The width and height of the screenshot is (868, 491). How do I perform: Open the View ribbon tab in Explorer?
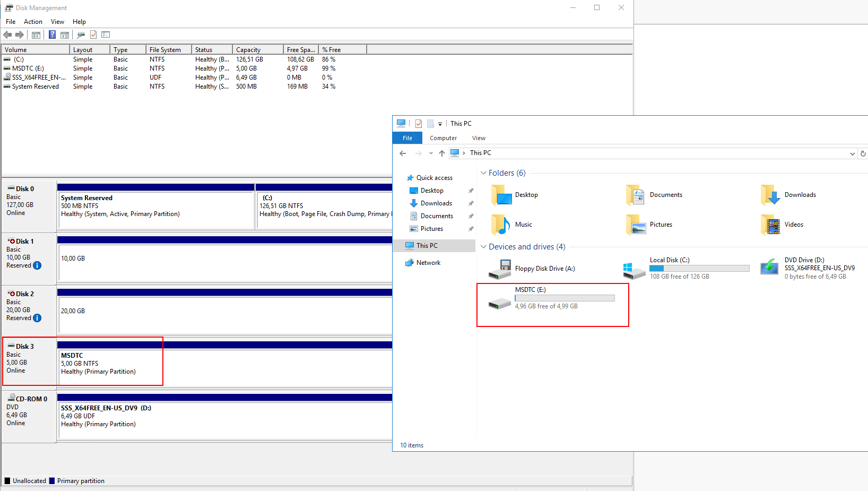pyautogui.click(x=479, y=138)
